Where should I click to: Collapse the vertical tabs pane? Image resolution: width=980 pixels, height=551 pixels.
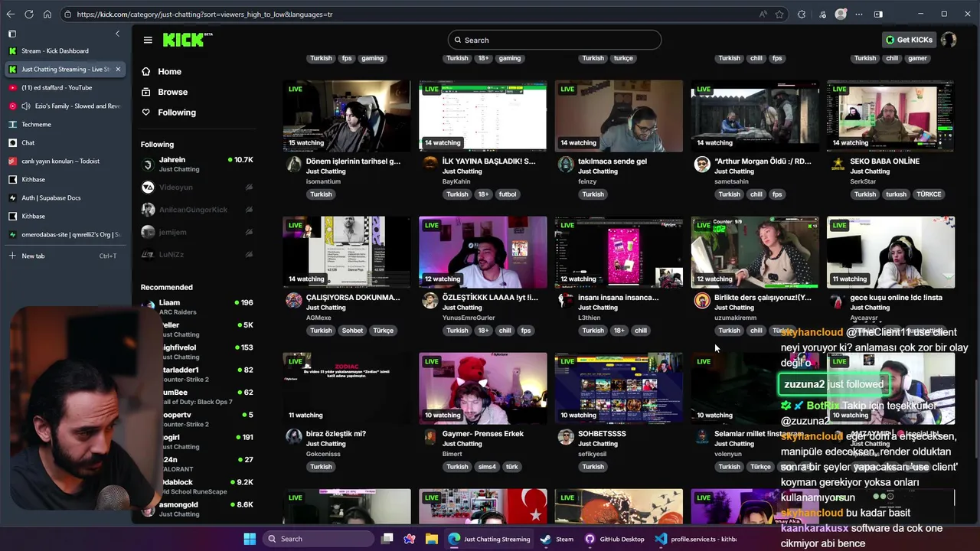[x=117, y=34]
